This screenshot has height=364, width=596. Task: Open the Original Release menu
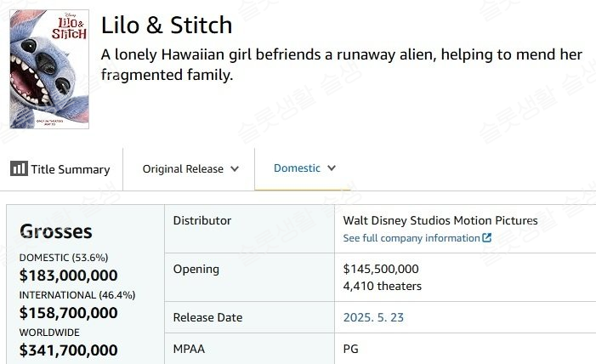tap(190, 168)
